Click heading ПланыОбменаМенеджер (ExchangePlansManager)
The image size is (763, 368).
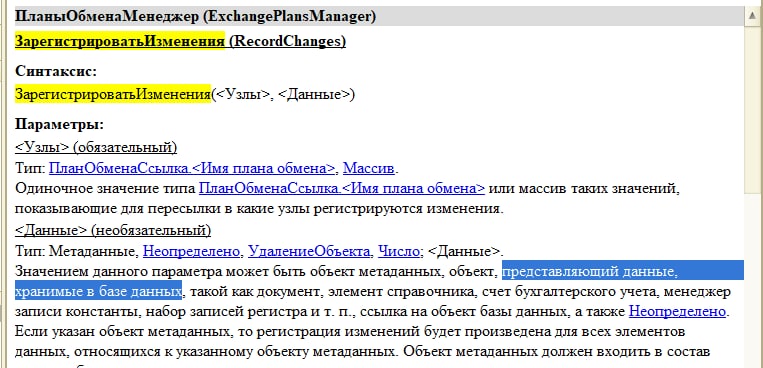pyautogui.click(x=196, y=17)
